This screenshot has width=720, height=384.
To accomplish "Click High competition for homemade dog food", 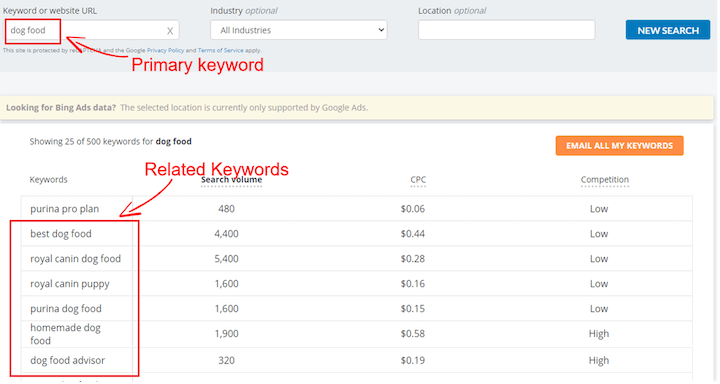I will [599, 333].
